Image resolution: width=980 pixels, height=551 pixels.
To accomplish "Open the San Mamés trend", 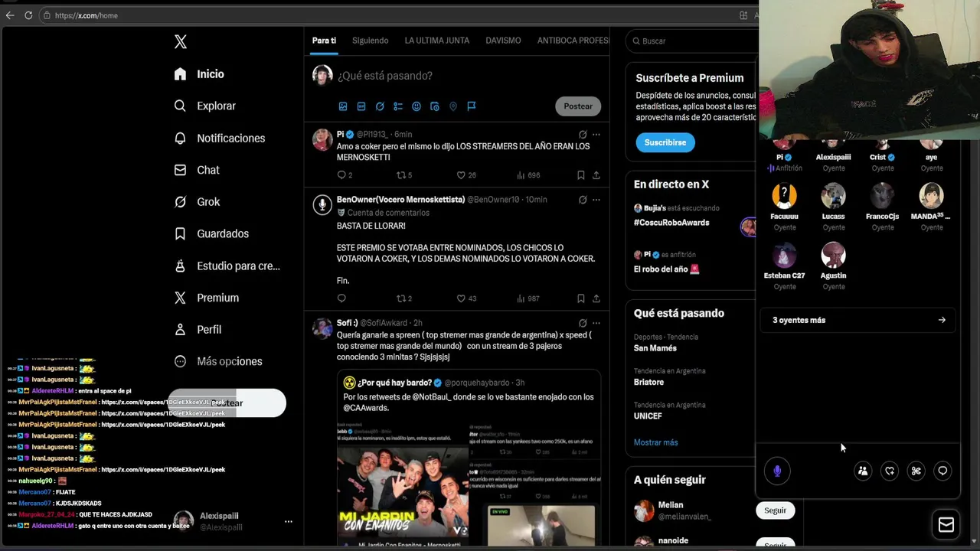I will pos(655,348).
